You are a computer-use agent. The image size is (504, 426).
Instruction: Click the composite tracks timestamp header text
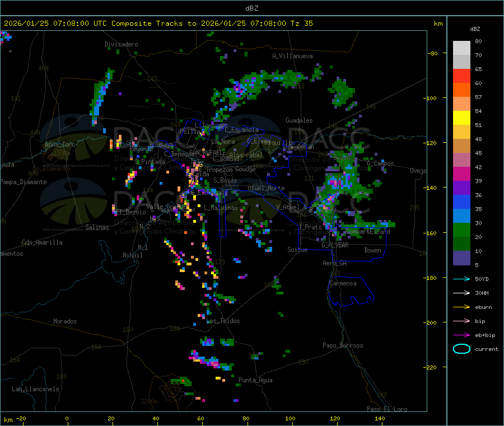point(158,24)
